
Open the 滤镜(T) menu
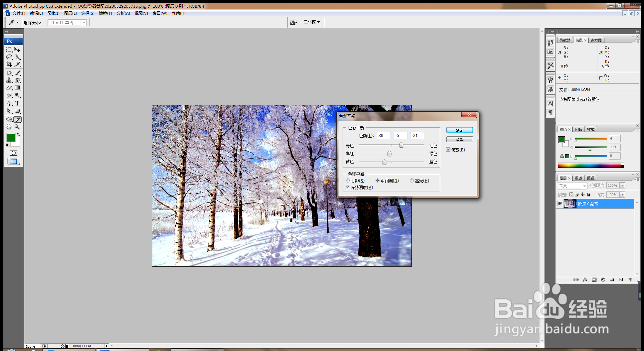(105, 13)
